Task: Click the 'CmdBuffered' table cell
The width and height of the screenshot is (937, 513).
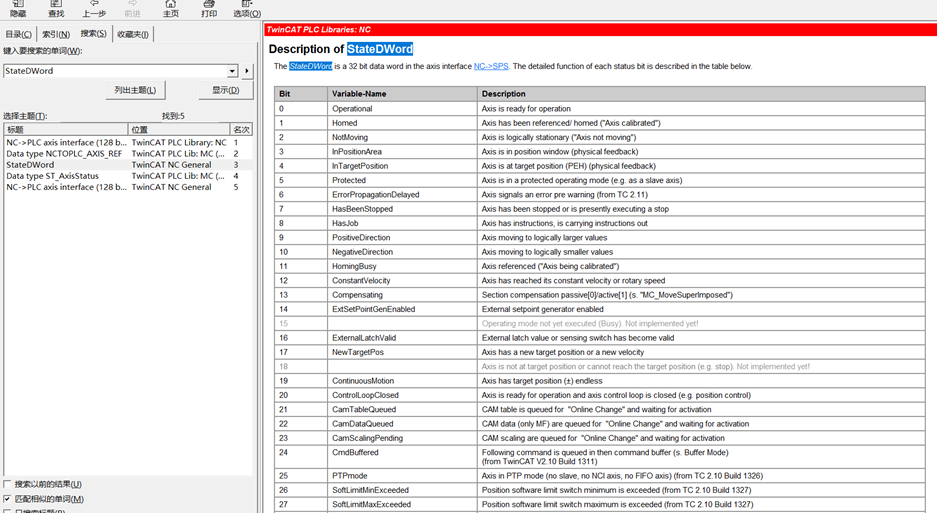Action: pos(403,457)
